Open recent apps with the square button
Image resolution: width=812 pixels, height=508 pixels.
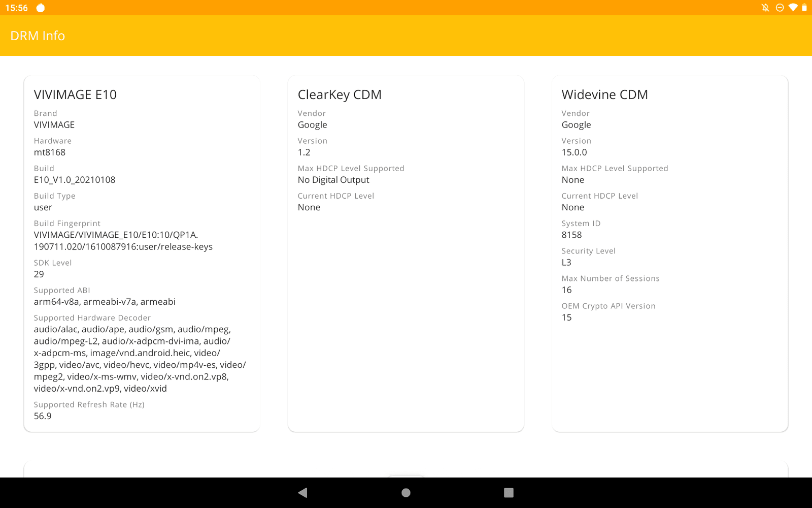[509, 492]
